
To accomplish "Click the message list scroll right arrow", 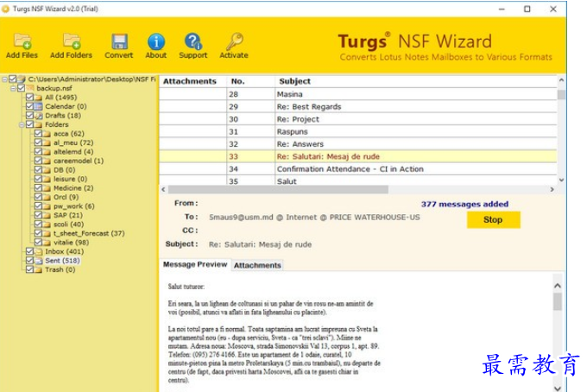I will [552, 190].
